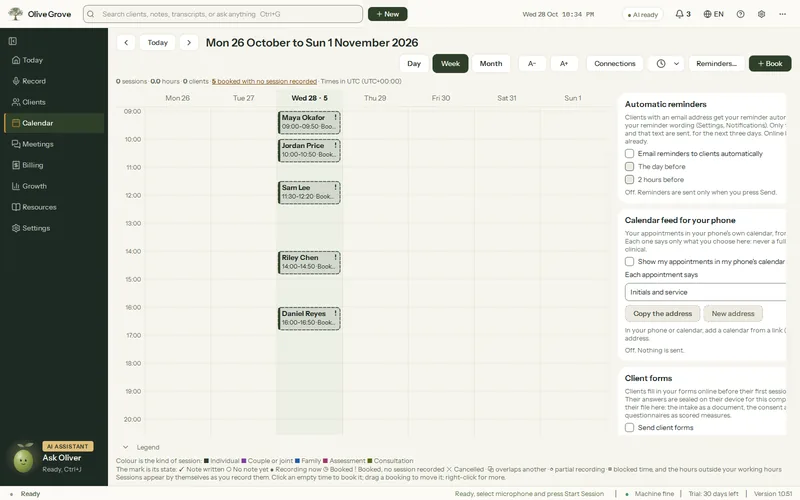
Task: Open Maya Okafor 09:00 appointment
Action: 309,122
